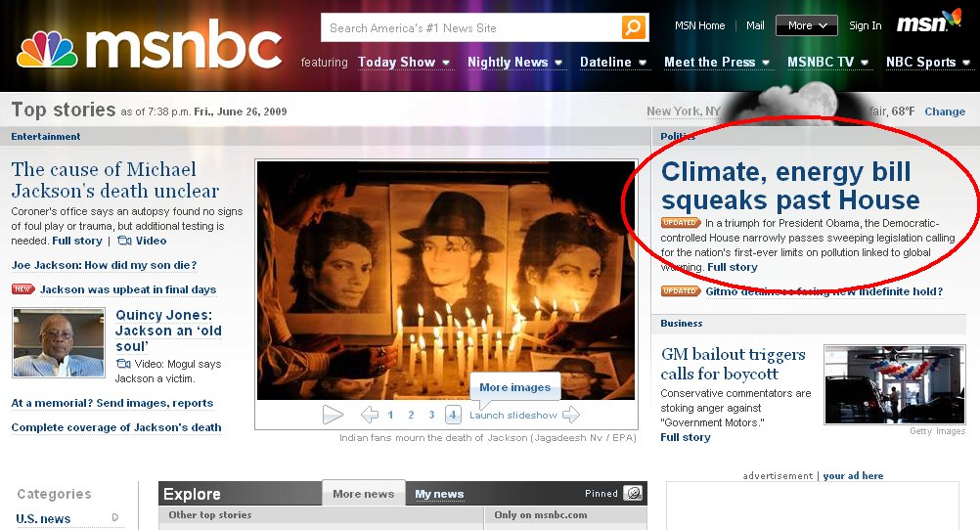Click the video camera icon beside Full story

(x=124, y=241)
